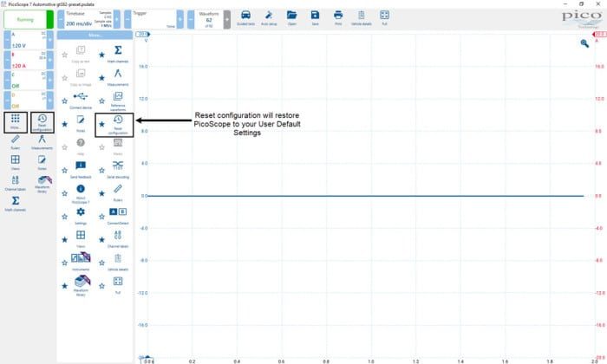The image size is (607, 364).
Task: Click the zoom magnifier on graph
Action: pos(584,43)
